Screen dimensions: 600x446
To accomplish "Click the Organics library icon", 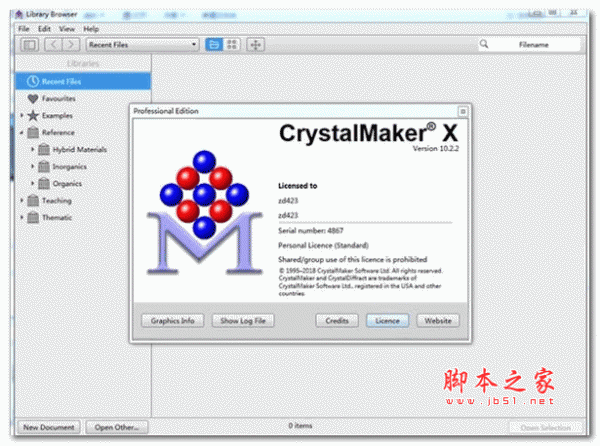I will click(x=44, y=183).
